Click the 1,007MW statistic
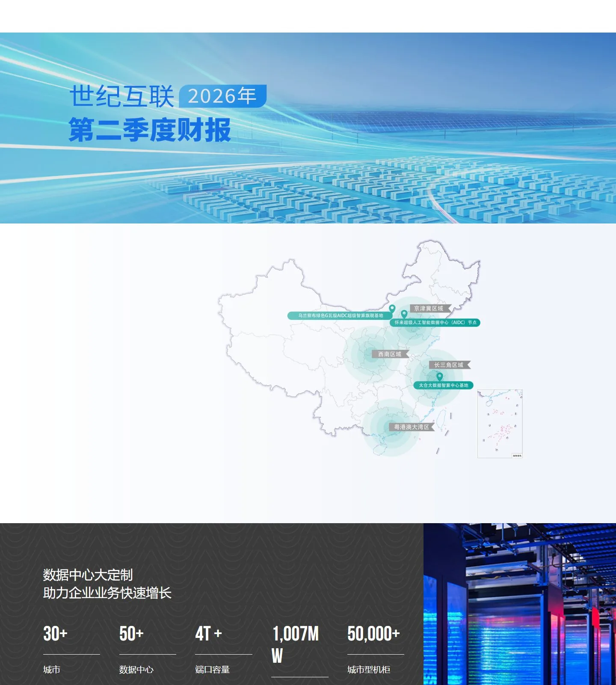616x685 pixels. (x=295, y=645)
